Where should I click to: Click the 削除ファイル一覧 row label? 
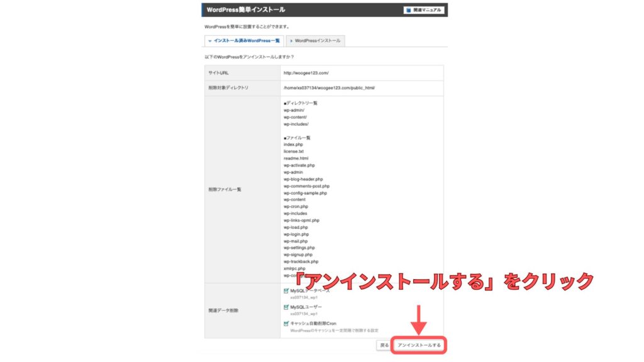225,190
